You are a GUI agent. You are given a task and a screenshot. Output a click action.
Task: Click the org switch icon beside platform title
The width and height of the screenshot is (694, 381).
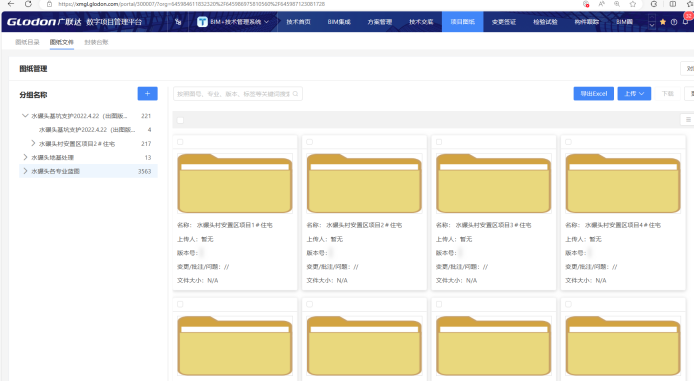click(x=178, y=22)
